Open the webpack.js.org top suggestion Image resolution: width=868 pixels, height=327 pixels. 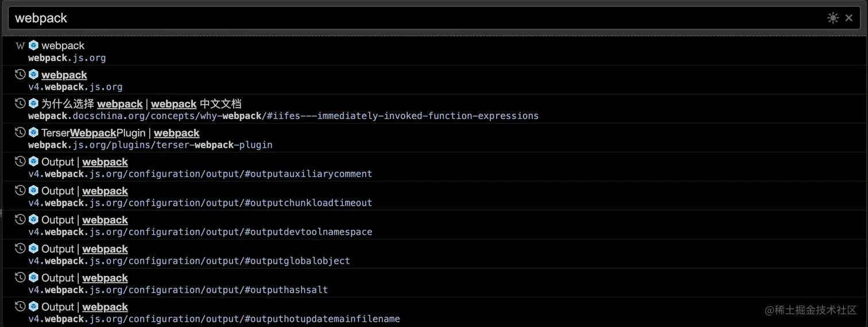[x=434, y=51]
